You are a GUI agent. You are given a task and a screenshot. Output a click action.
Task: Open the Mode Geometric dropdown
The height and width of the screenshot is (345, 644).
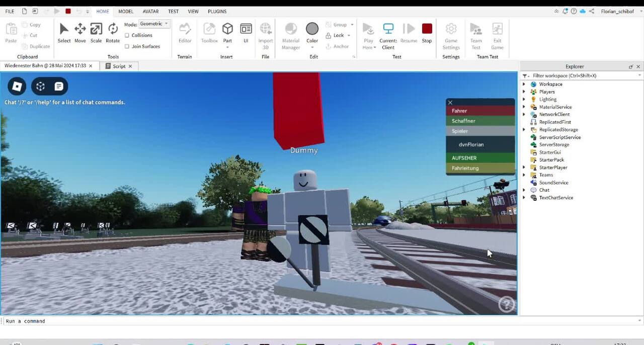point(154,24)
